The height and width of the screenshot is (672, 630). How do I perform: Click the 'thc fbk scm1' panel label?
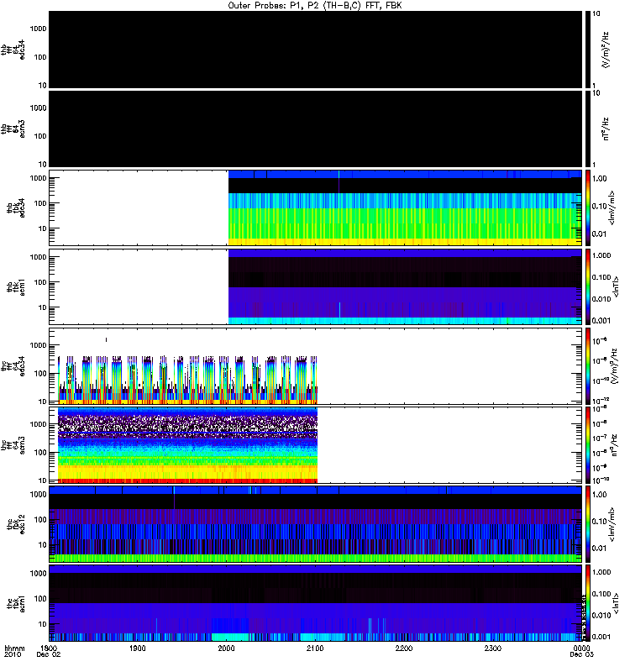point(16,604)
